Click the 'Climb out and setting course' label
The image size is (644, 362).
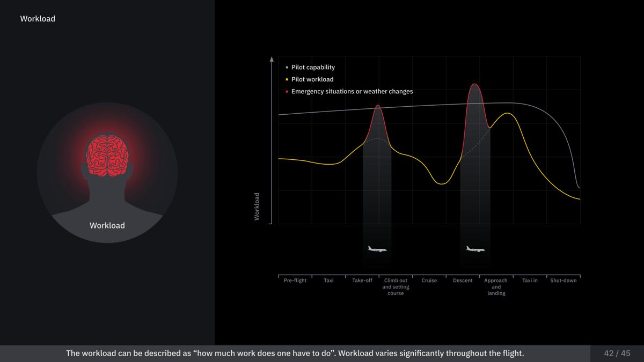coord(396,287)
